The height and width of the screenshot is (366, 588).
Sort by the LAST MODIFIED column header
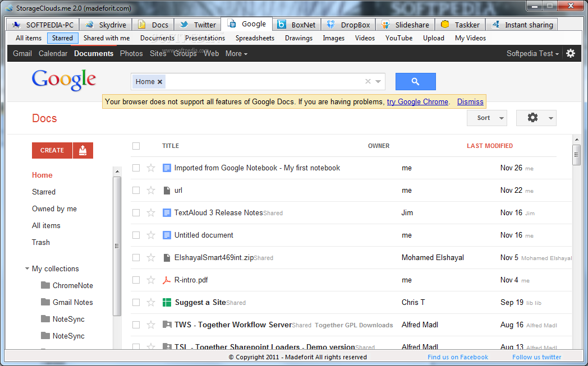[x=490, y=146]
